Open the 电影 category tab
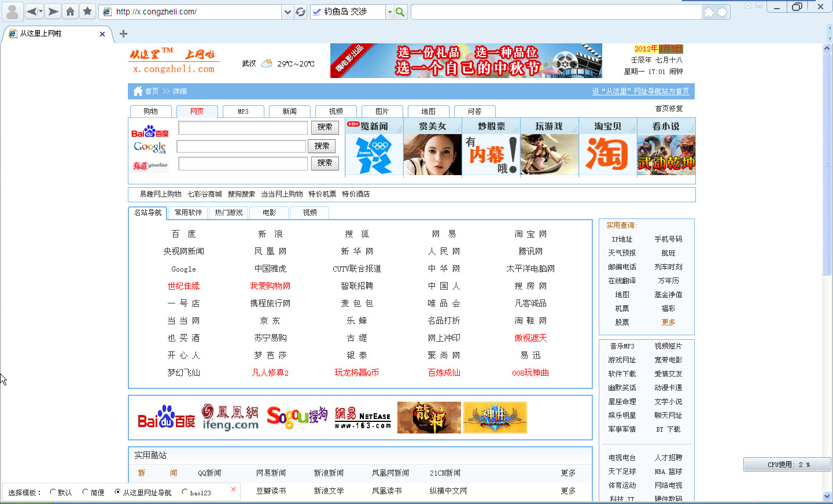833x504 pixels. 269,213
